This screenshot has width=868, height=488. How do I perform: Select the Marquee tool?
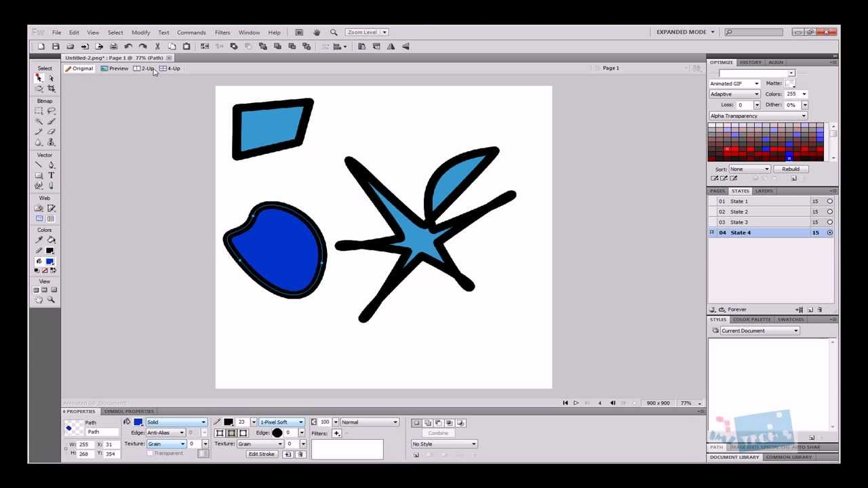39,110
